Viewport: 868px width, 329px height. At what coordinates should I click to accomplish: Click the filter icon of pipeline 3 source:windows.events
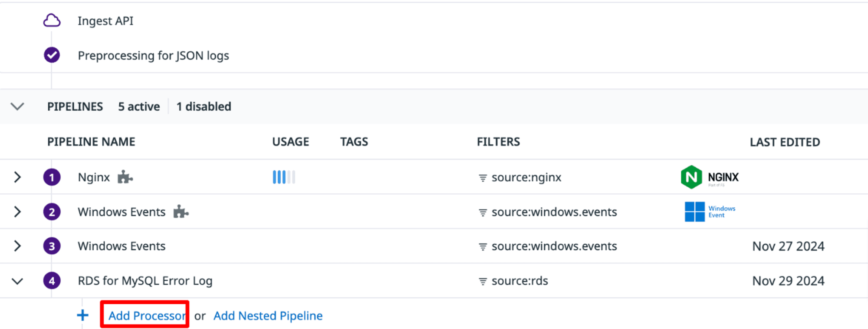tap(483, 247)
